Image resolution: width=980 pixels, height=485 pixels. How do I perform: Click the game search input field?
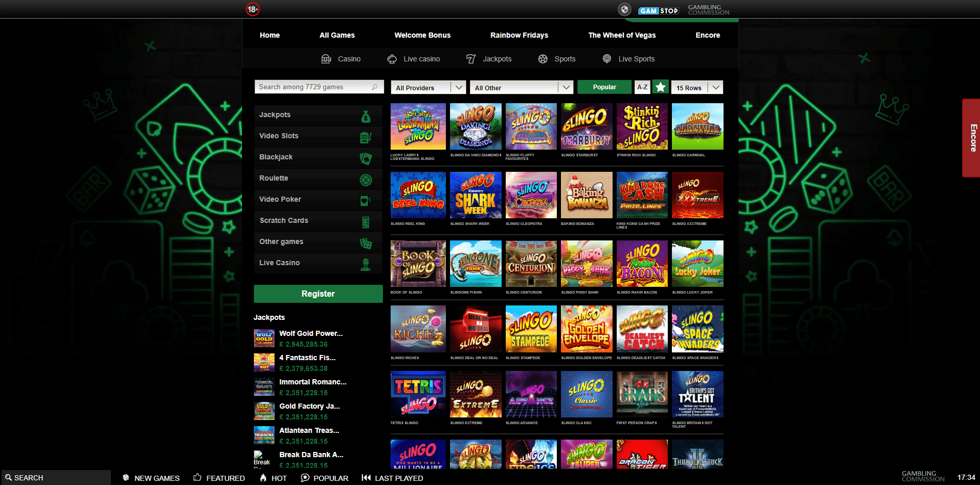[x=319, y=87]
